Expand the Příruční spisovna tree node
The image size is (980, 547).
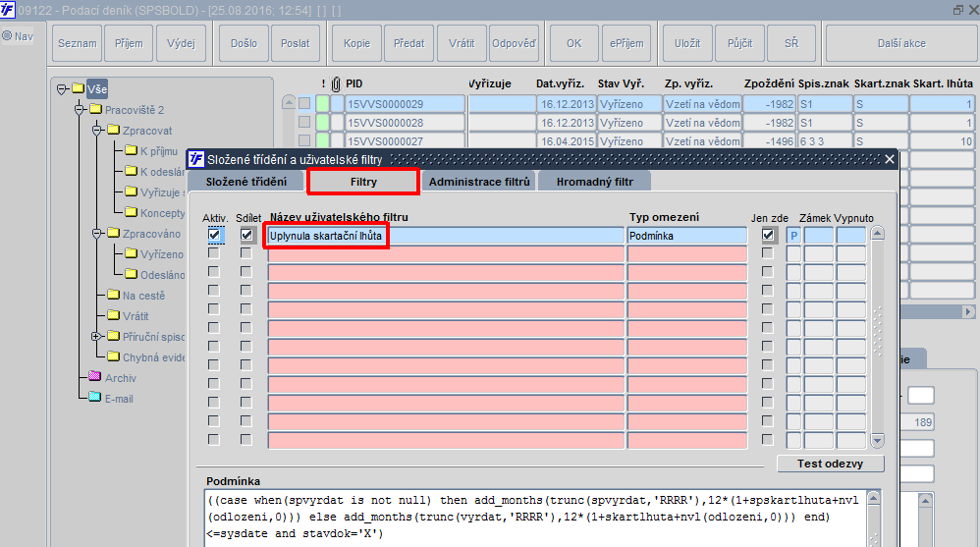pos(96,336)
